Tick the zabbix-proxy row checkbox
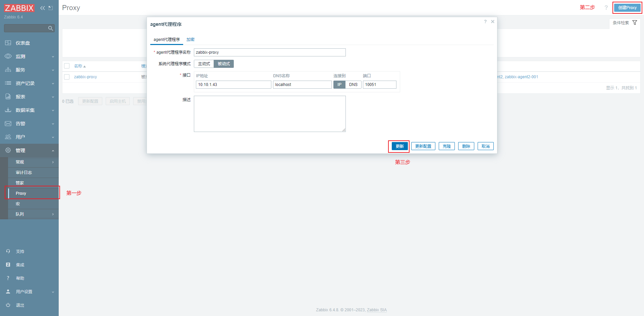This screenshot has width=644, height=316. click(x=67, y=77)
